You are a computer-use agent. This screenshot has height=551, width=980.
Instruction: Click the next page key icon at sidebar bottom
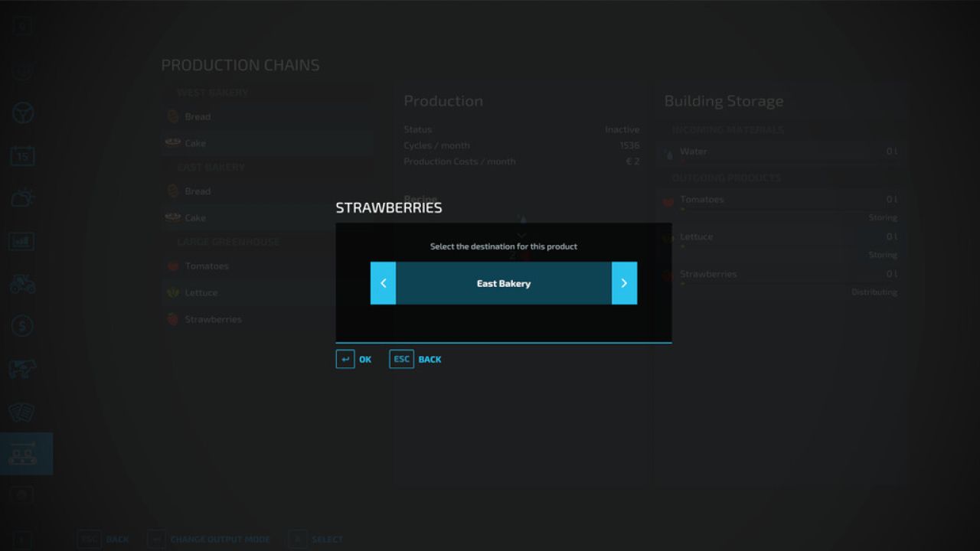(22, 540)
